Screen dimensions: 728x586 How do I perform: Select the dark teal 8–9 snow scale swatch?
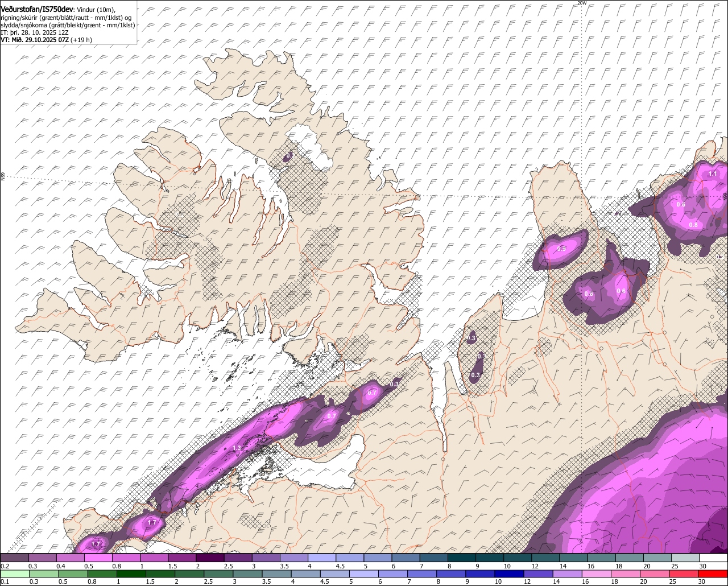coord(462,558)
